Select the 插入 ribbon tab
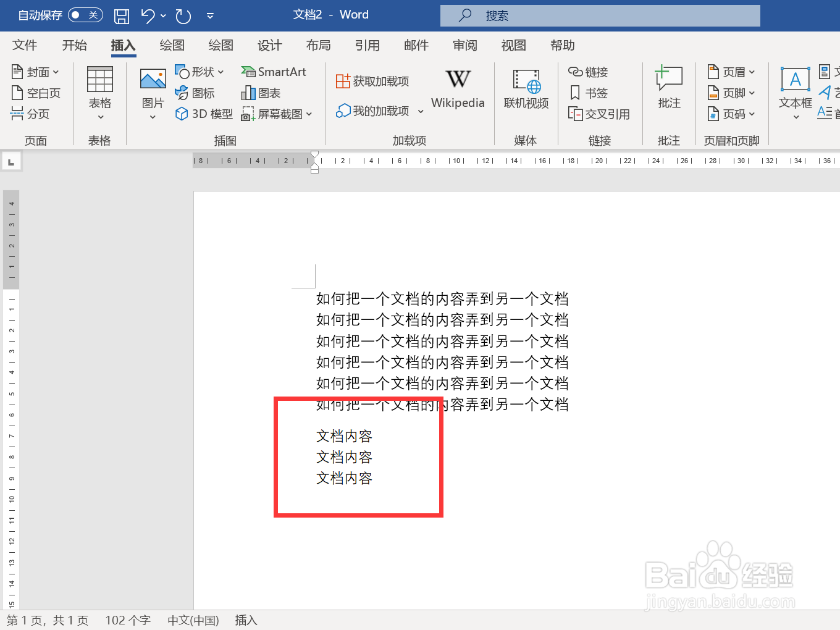The image size is (840, 630). 123,45
